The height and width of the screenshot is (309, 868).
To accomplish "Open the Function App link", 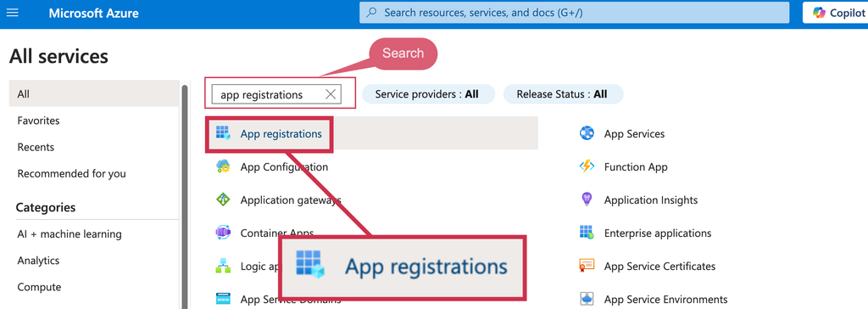I will (x=636, y=167).
